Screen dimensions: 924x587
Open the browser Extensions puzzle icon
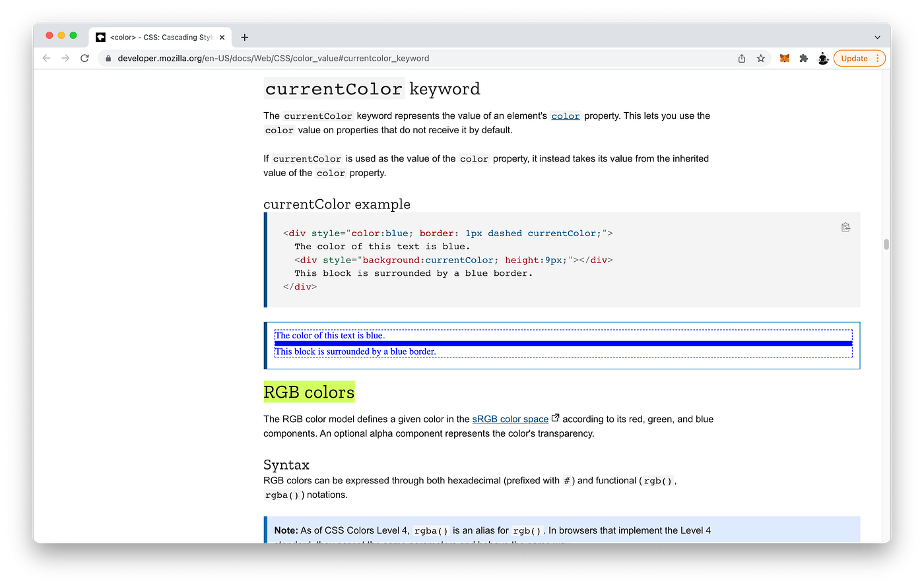click(804, 58)
